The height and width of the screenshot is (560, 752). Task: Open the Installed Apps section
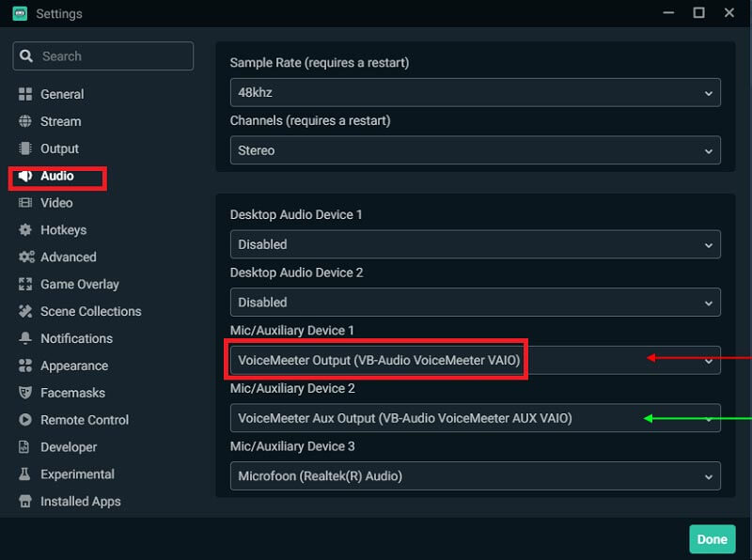(80, 502)
